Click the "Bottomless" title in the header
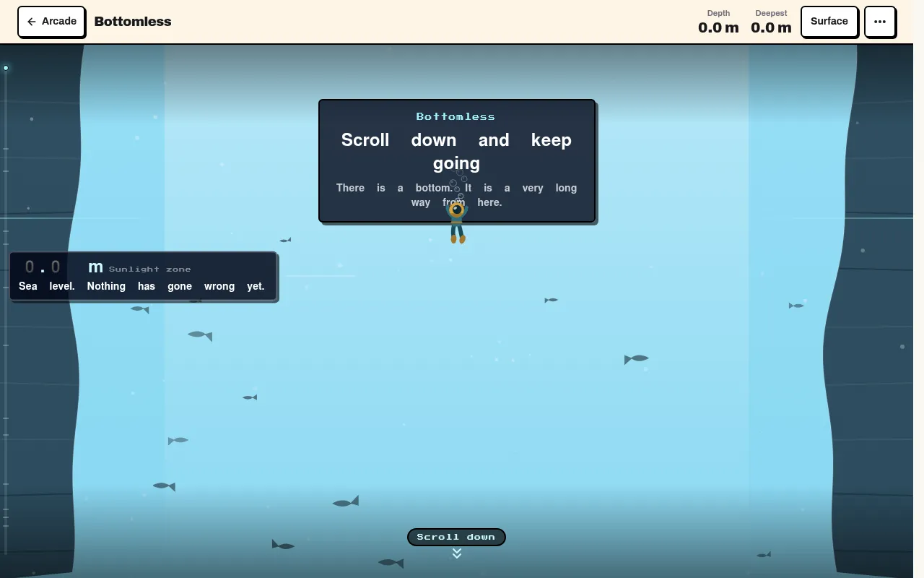This screenshot has width=924, height=578. [133, 22]
